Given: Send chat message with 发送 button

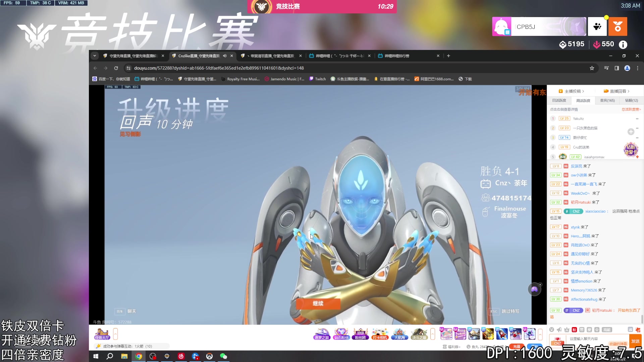Looking at the screenshot, I should 635,341.
